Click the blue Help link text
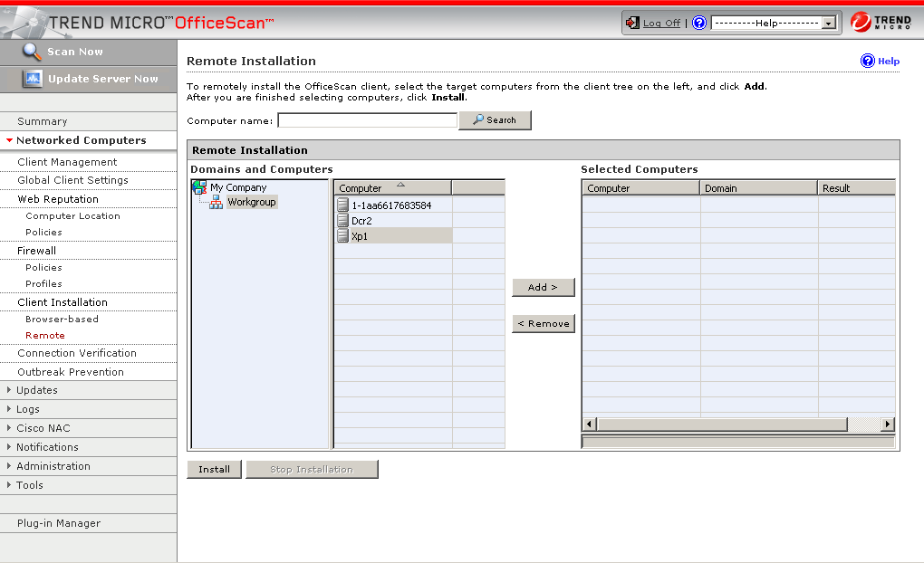This screenshot has width=924, height=563. click(x=889, y=62)
